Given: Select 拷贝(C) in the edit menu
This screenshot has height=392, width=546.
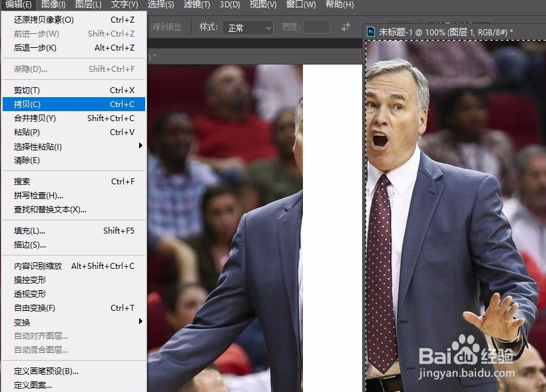Looking at the screenshot, I should [x=74, y=104].
